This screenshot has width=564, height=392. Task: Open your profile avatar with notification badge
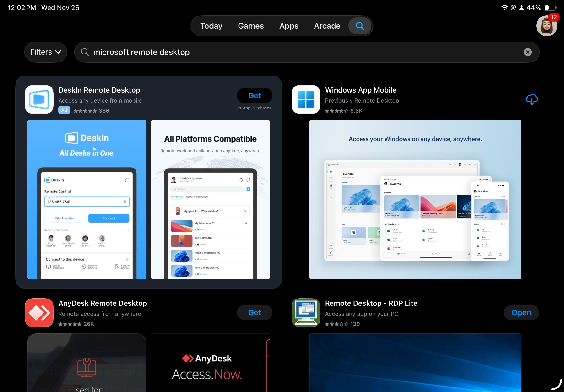[547, 26]
